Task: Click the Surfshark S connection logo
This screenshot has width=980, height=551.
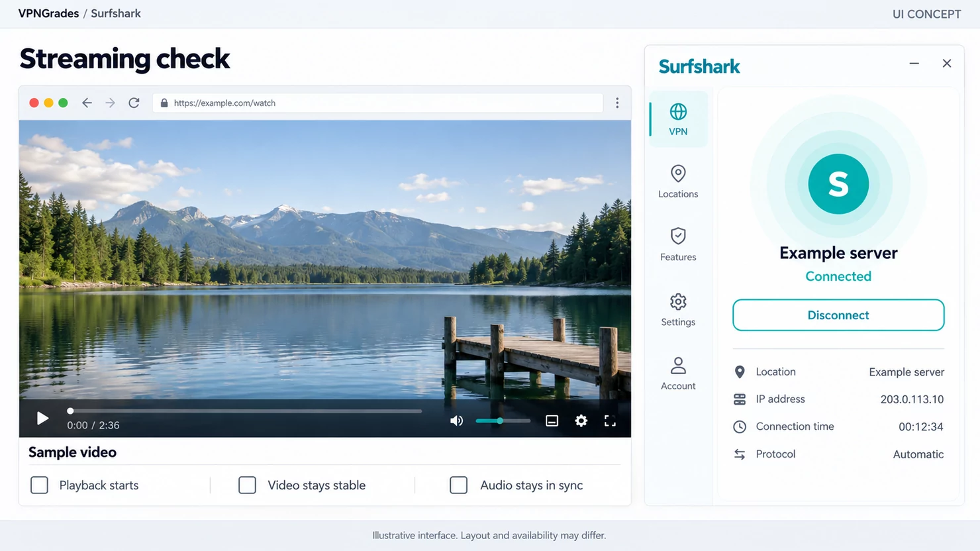Action: tap(838, 184)
